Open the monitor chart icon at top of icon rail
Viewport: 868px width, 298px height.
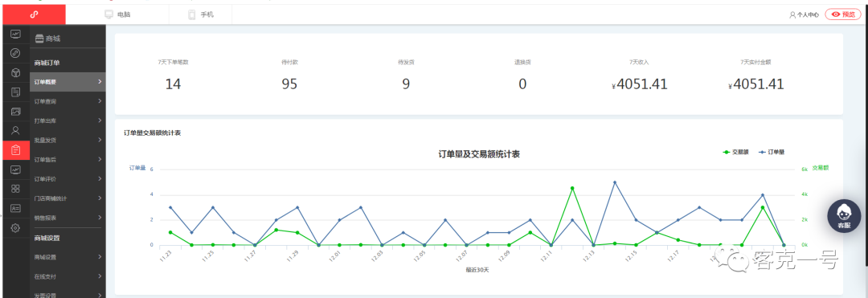(x=15, y=35)
